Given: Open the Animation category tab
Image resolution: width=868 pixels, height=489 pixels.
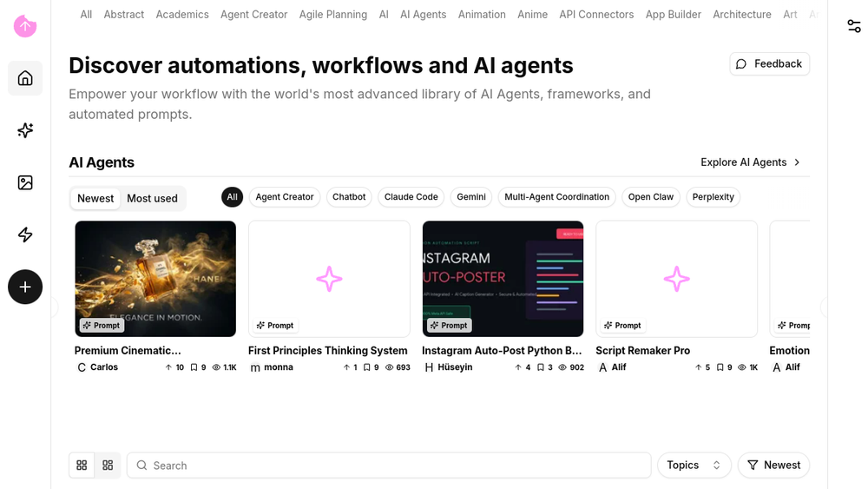Looking at the screenshot, I should [482, 15].
